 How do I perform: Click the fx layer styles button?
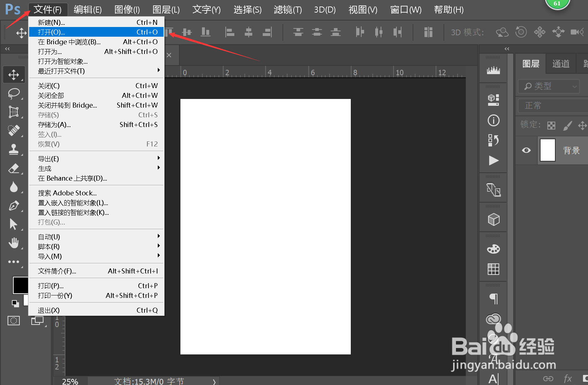(x=568, y=378)
